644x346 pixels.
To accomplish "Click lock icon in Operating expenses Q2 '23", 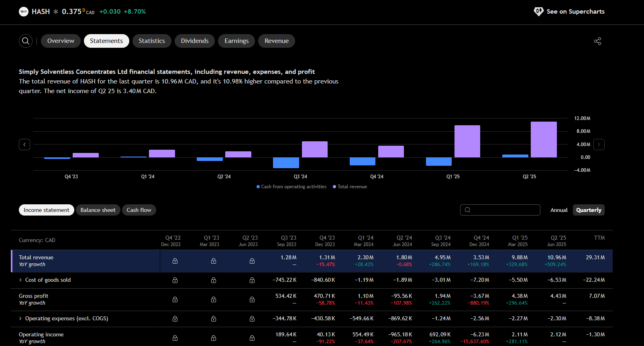I will pos(252,319).
